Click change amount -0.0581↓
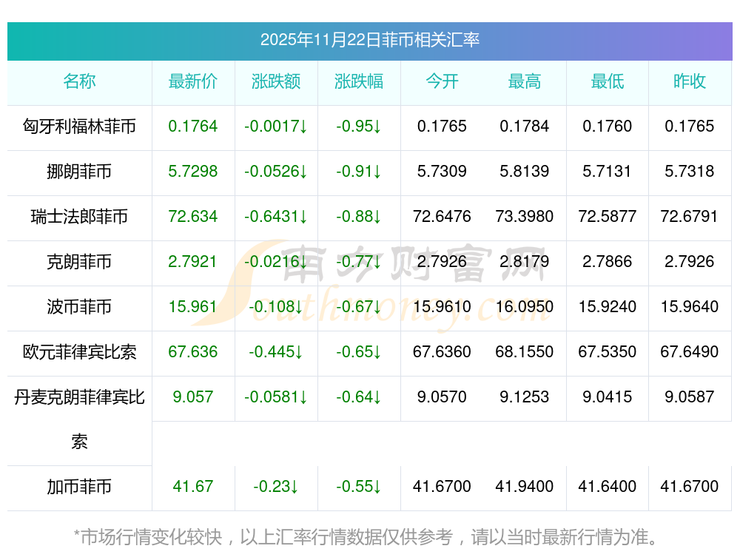Image resolution: width=740 pixels, height=560 pixels. [x=276, y=397]
